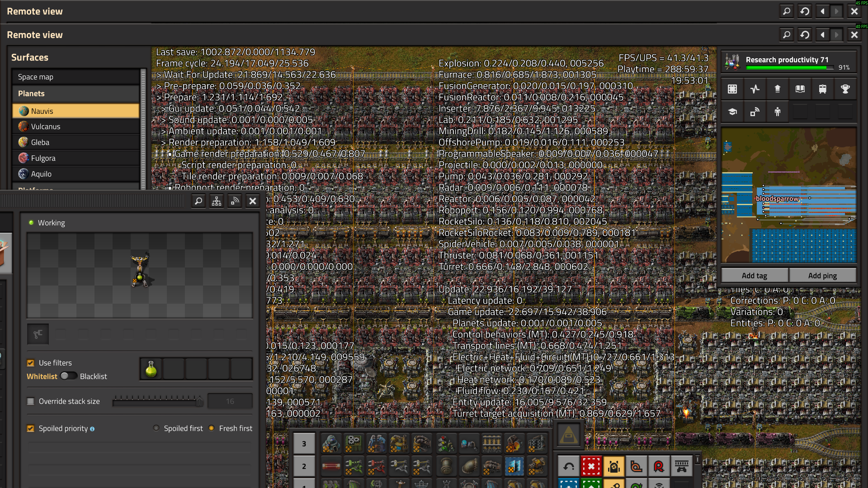Select the red deconstruction planner shortcut

591,466
